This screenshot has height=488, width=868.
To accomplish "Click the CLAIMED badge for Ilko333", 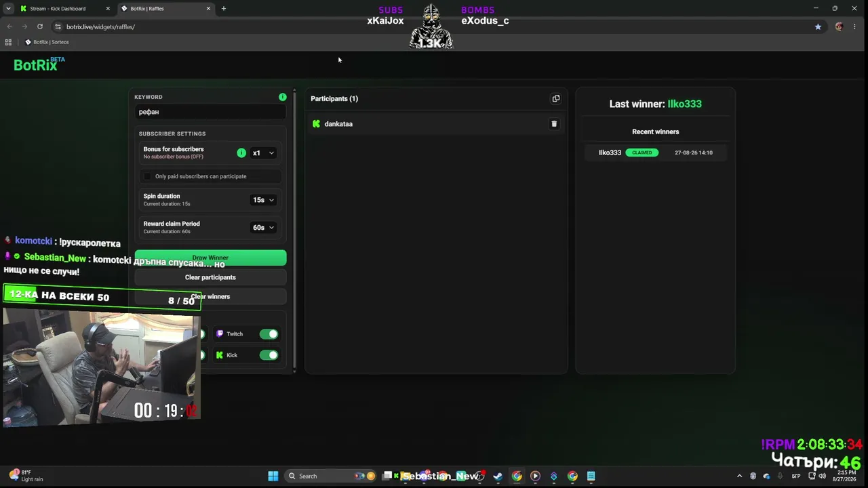I will (642, 152).
